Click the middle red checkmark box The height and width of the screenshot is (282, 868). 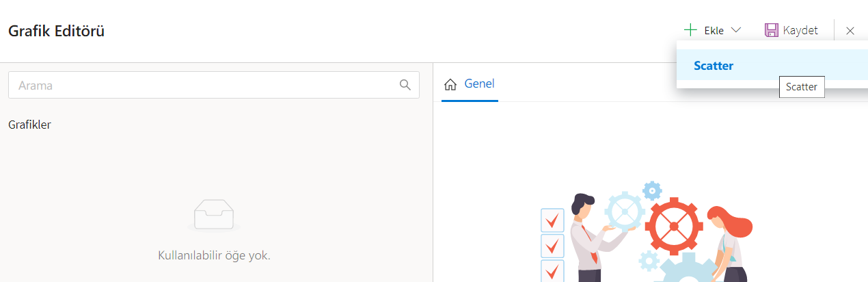click(552, 246)
